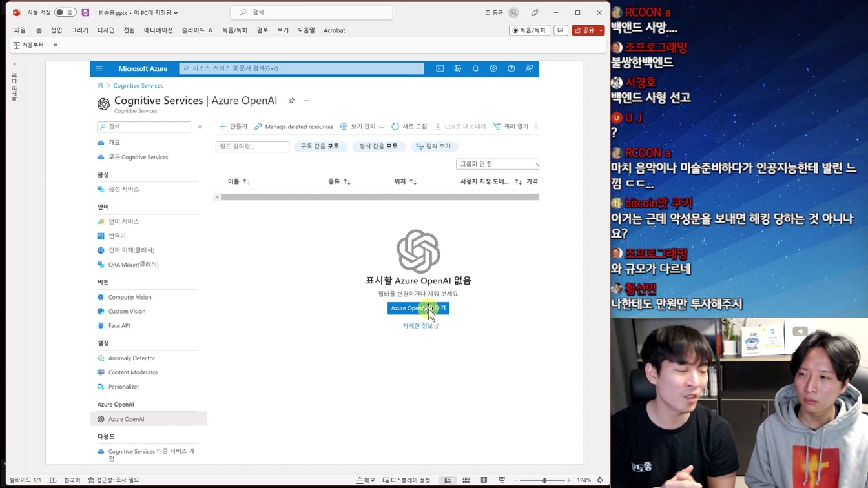Open the 슬라이드 쇼 ribbon tab
The width and height of the screenshot is (868, 488).
(x=197, y=30)
